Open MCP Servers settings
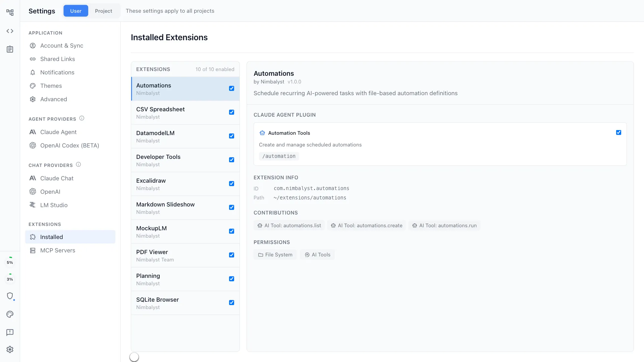This screenshot has width=644, height=362. coord(58,250)
